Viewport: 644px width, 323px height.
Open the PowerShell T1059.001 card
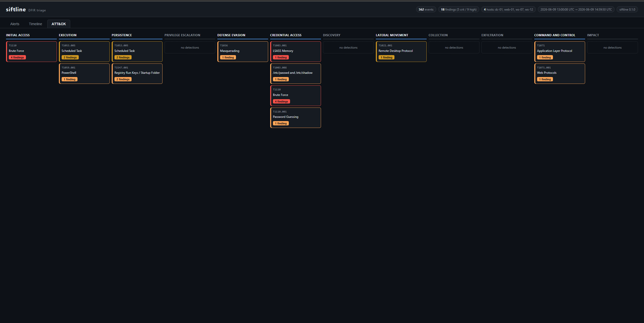[x=84, y=74]
